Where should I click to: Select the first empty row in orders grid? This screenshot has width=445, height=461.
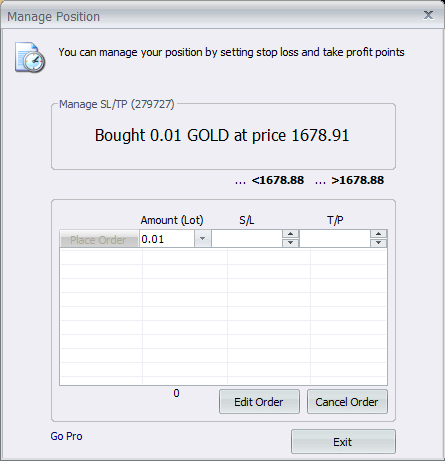coord(223,258)
